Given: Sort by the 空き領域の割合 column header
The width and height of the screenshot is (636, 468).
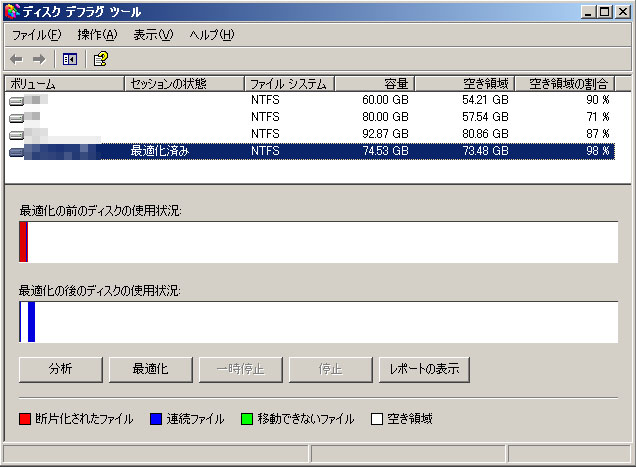Looking at the screenshot, I should [x=565, y=84].
